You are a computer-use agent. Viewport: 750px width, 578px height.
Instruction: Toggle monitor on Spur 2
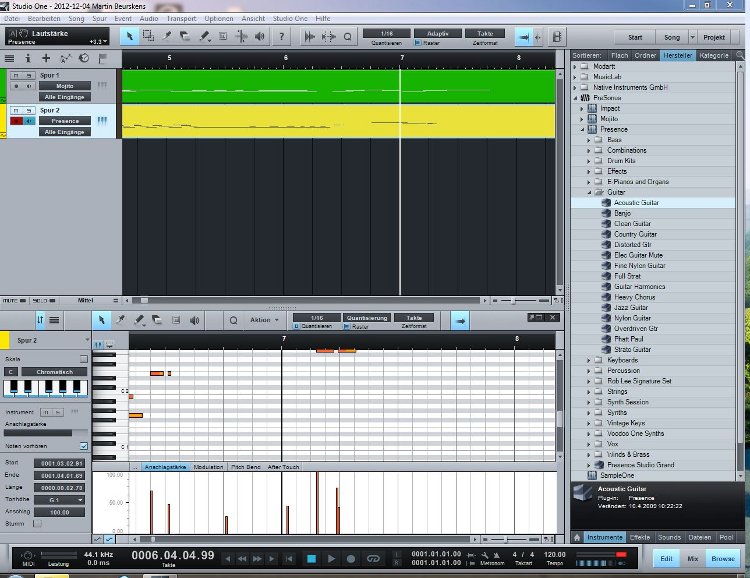(29, 121)
